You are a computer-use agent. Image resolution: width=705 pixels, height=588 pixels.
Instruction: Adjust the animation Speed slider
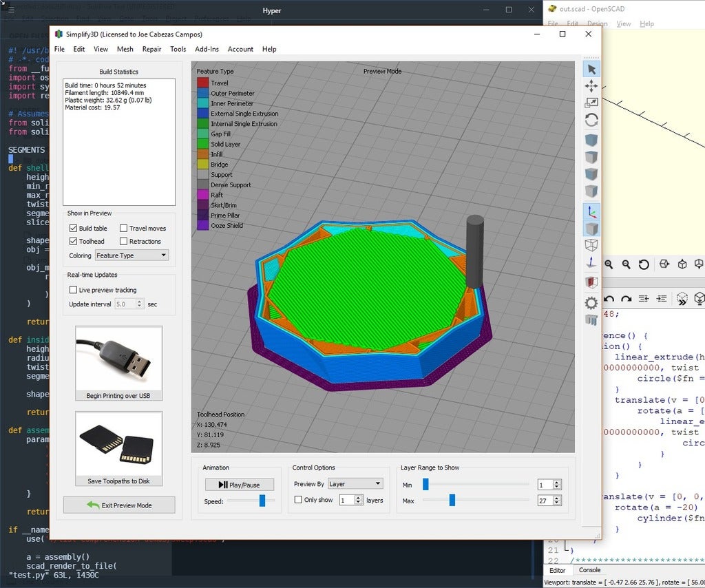(261, 500)
